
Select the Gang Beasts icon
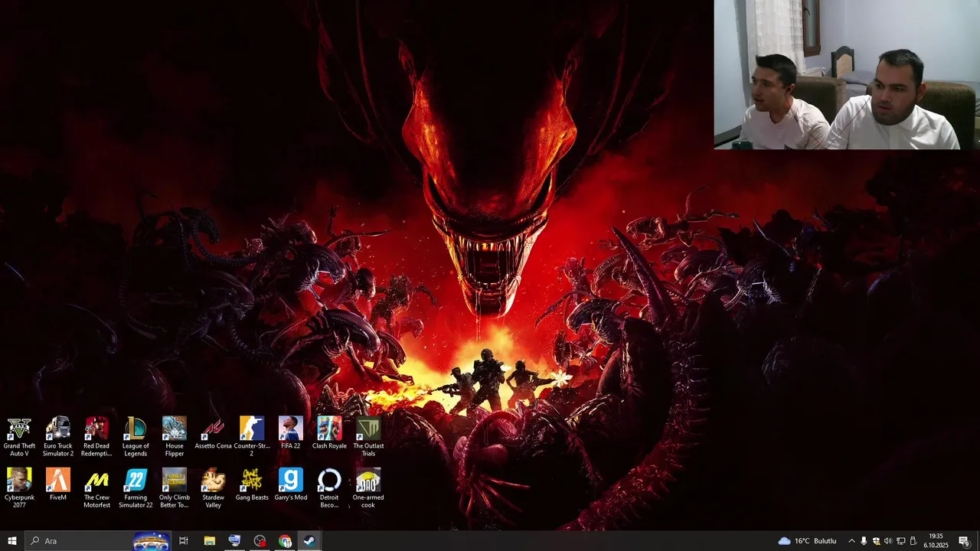[252, 484]
